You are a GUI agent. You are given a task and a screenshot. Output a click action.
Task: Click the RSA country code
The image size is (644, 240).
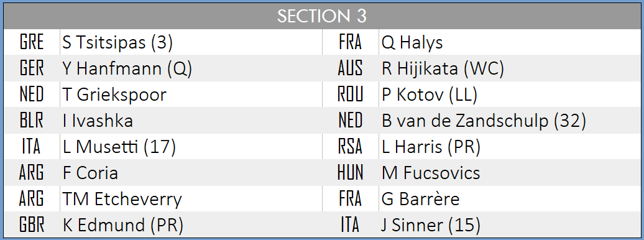(351, 147)
